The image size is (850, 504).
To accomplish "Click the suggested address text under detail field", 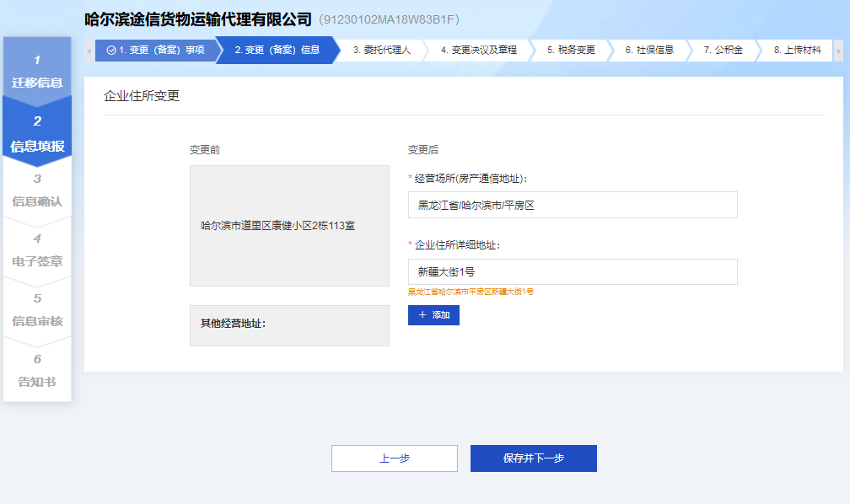I will pyautogui.click(x=471, y=292).
